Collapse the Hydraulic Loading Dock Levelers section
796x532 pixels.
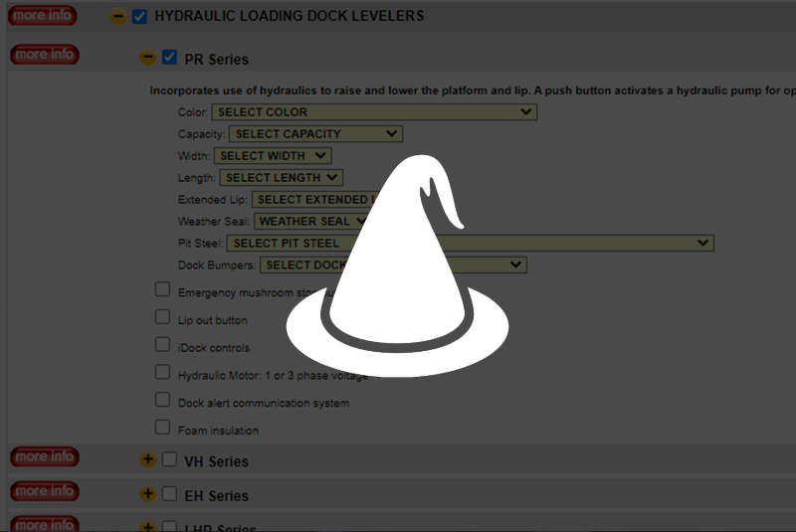(x=117, y=17)
